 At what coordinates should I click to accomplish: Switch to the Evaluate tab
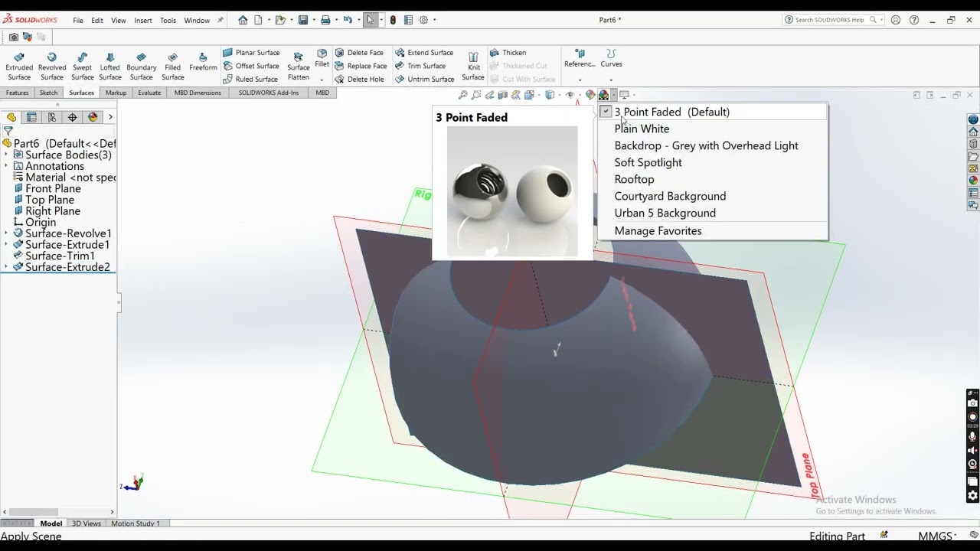pyautogui.click(x=149, y=93)
